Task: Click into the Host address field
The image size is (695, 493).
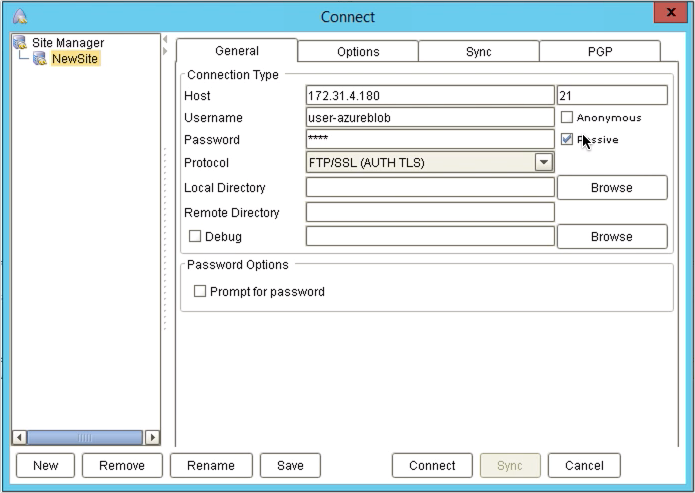Action: (429, 96)
